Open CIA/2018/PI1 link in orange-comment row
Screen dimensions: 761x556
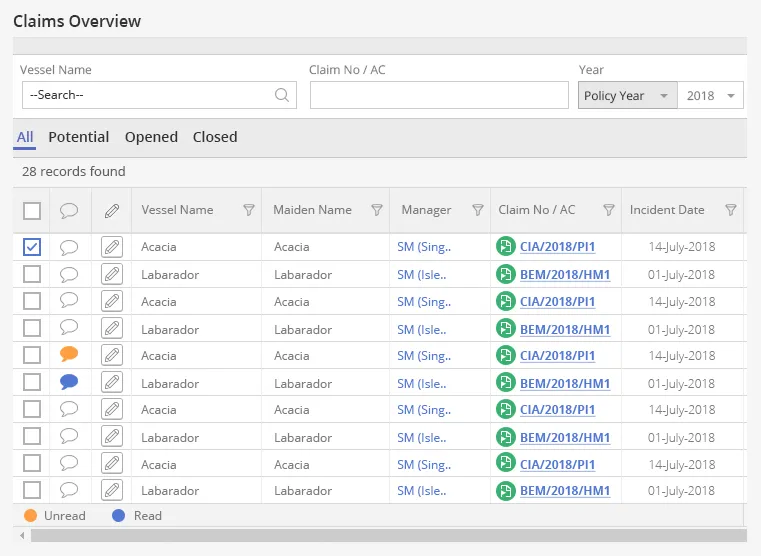tap(557, 356)
